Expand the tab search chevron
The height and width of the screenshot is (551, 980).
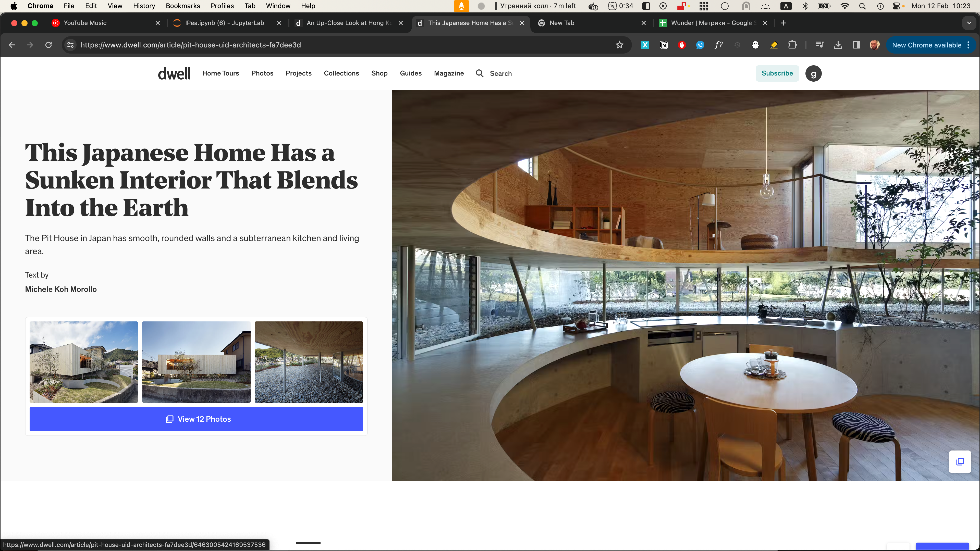tap(969, 23)
